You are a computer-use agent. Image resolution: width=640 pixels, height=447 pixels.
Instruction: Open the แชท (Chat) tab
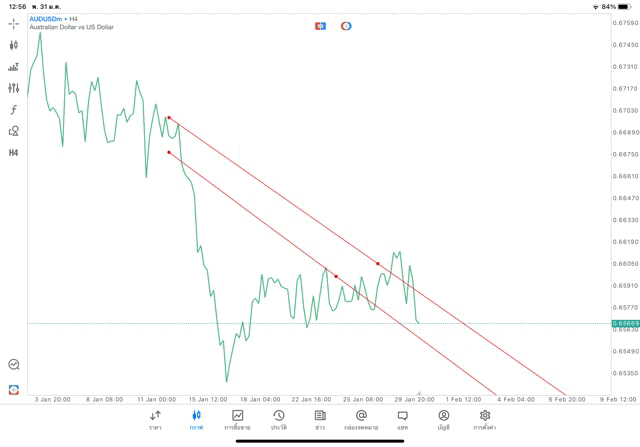[x=402, y=419]
